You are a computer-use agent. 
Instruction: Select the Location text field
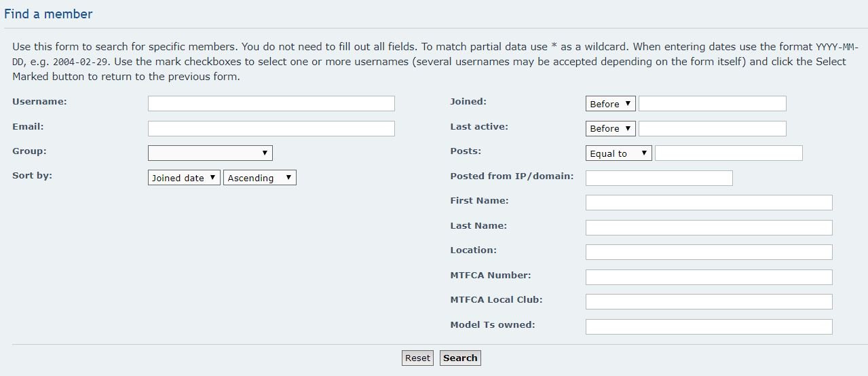pyautogui.click(x=709, y=252)
